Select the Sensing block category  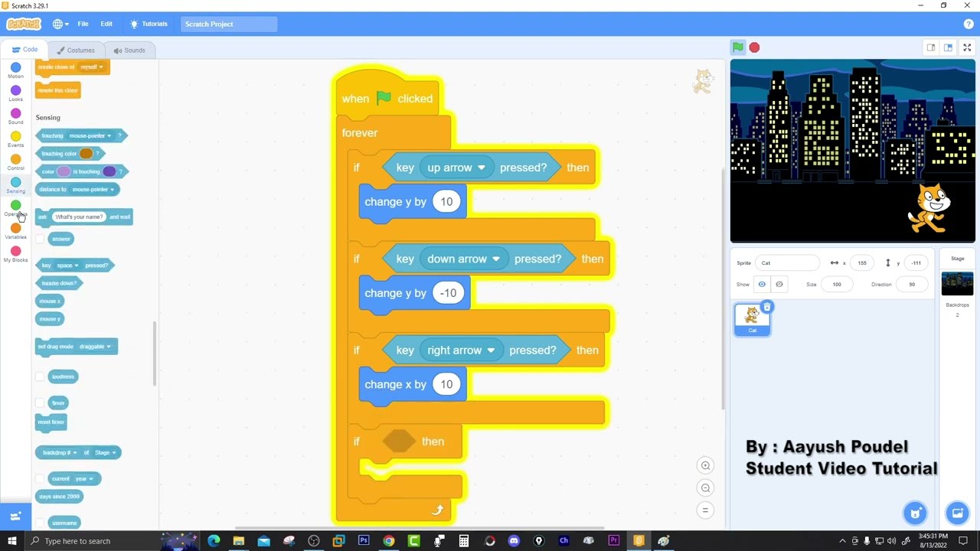point(15,186)
